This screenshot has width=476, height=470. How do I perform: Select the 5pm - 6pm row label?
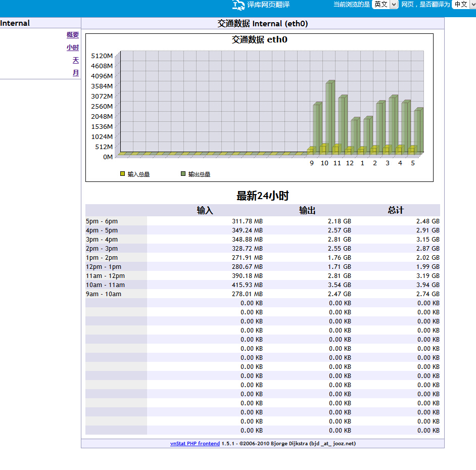click(102, 221)
